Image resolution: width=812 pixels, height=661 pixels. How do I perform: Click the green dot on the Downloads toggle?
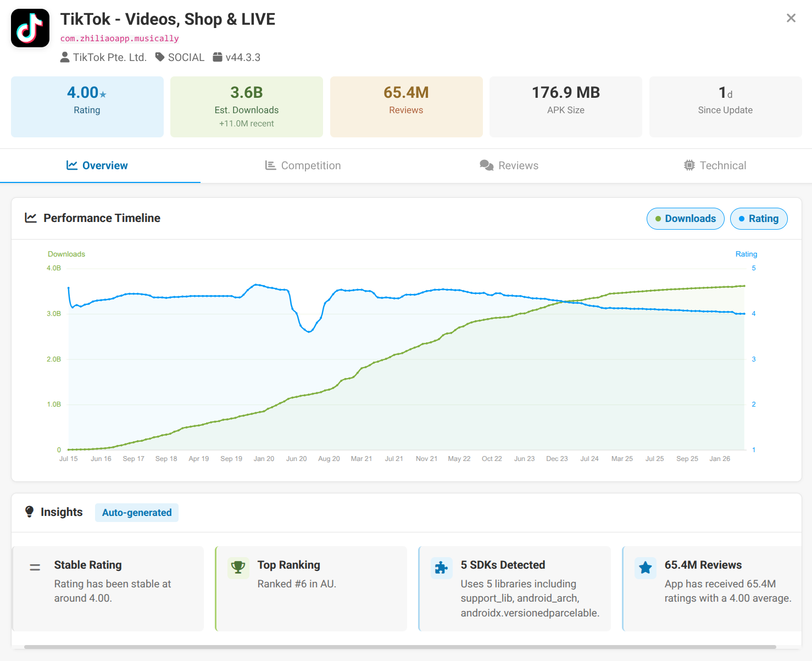pos(658,219)
